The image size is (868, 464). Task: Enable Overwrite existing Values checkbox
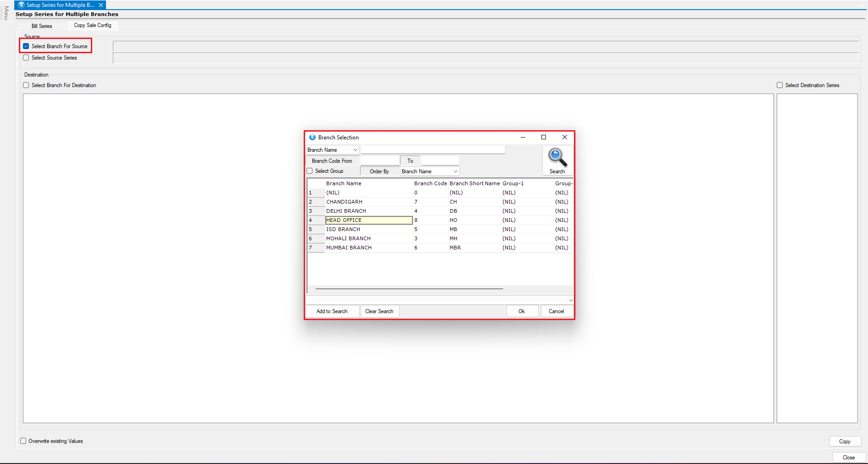click(x=23, y=441)
